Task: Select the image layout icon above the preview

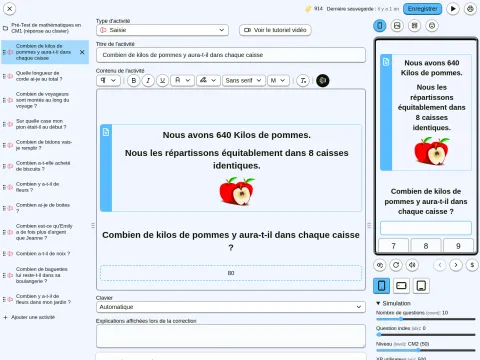Action: pos(397,26)
